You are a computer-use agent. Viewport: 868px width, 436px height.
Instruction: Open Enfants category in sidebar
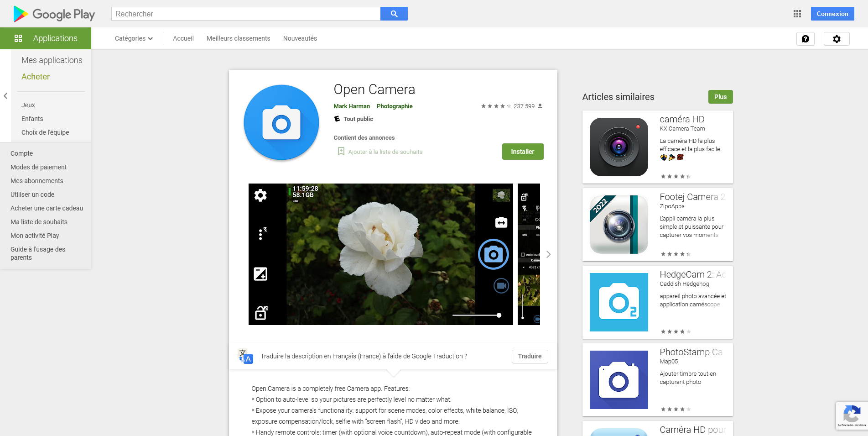pos(32,119)
